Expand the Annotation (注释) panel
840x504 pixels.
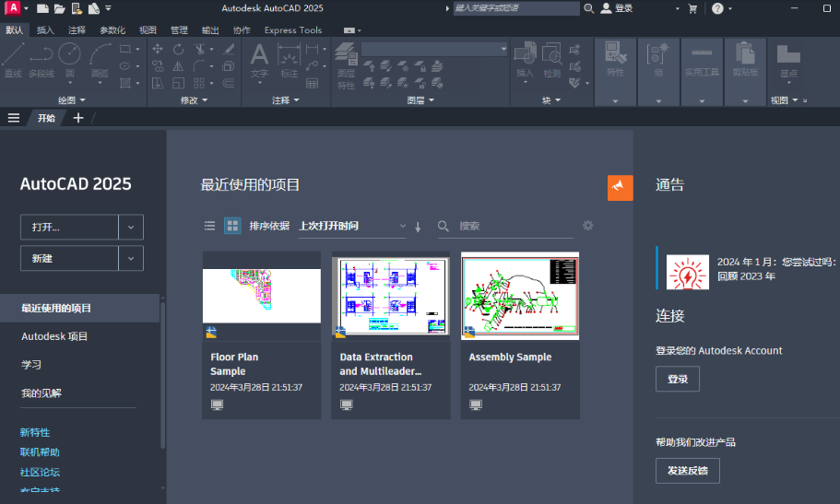click(285, 100)
